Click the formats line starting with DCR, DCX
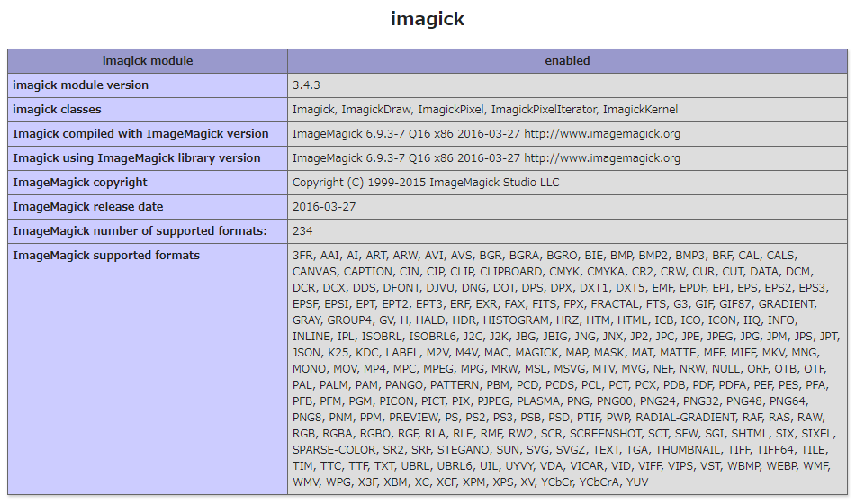This screenshot has height=504, width=856. pyautogui.click(x=561, y=288)
